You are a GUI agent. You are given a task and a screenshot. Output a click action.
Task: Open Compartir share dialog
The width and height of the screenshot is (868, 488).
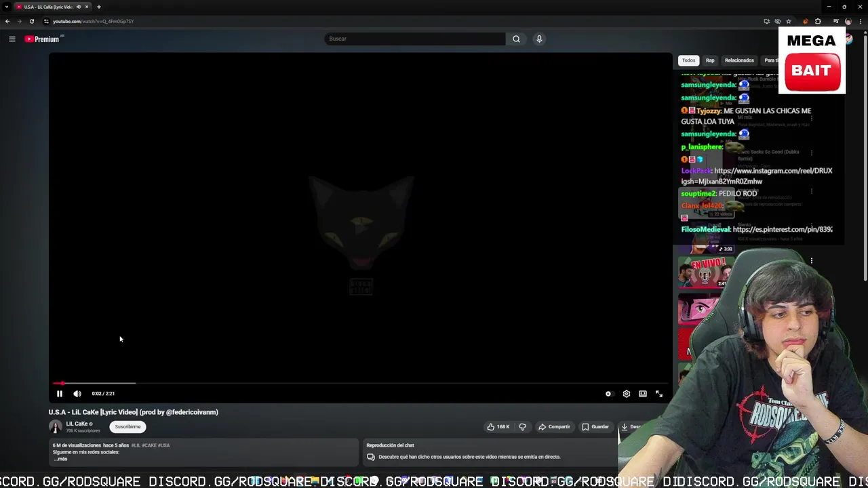click(554, 427)
